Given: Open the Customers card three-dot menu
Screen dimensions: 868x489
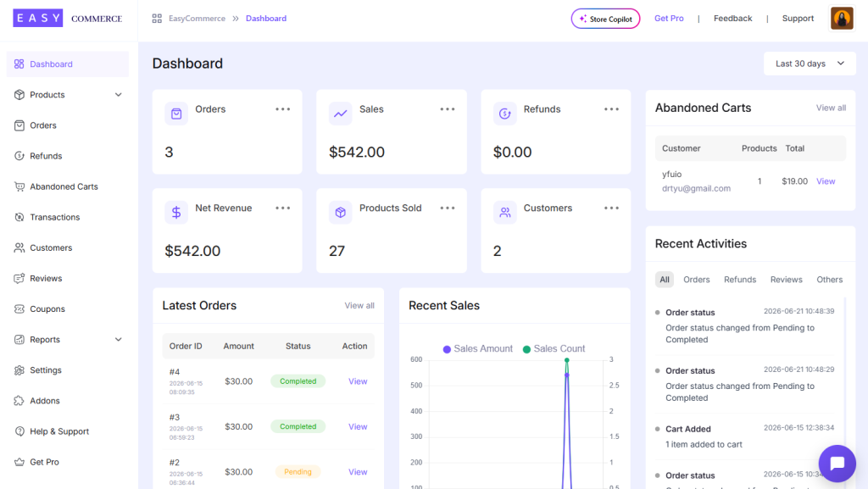Looking at the screenshot, I should 612,208.
